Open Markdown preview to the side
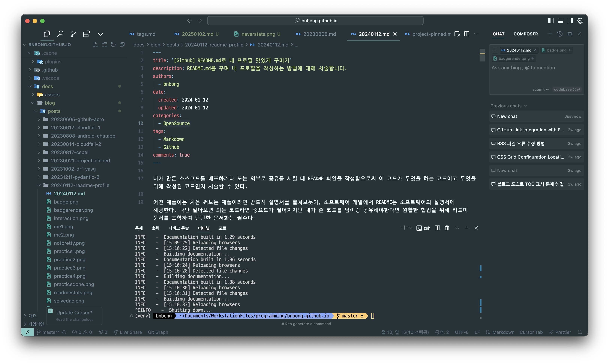The image size is (609, 364). point(457,34)
